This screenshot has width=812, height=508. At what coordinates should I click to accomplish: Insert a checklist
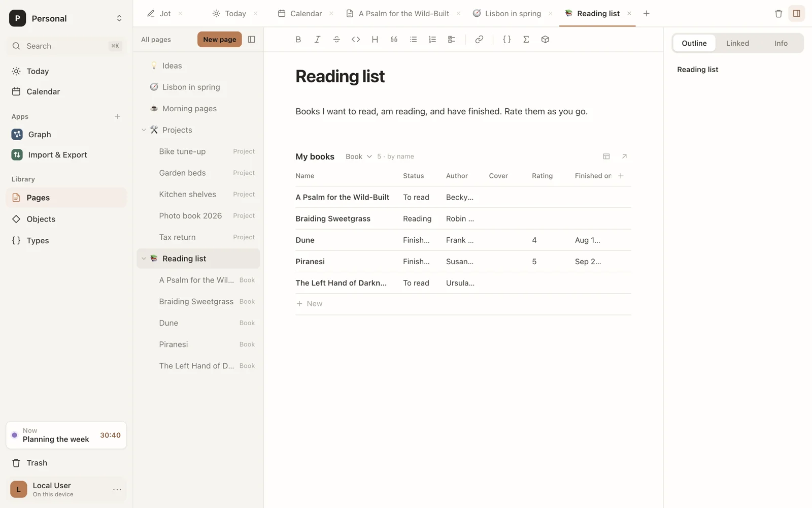click(x=452, y=39)
